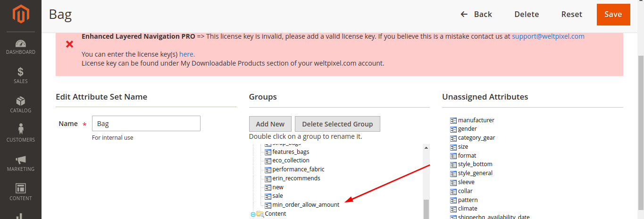Click the 'here' license key link

coord(187,54)
